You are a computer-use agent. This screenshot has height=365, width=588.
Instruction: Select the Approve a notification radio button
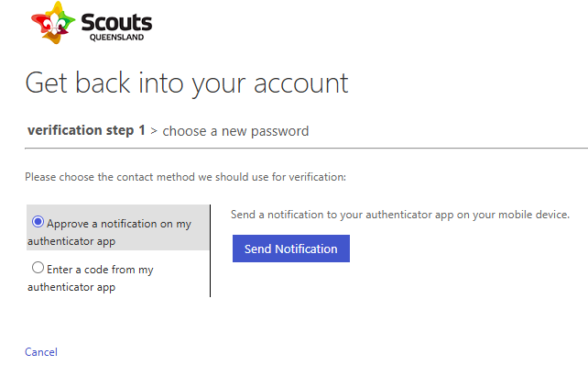(x=38, y=222)
